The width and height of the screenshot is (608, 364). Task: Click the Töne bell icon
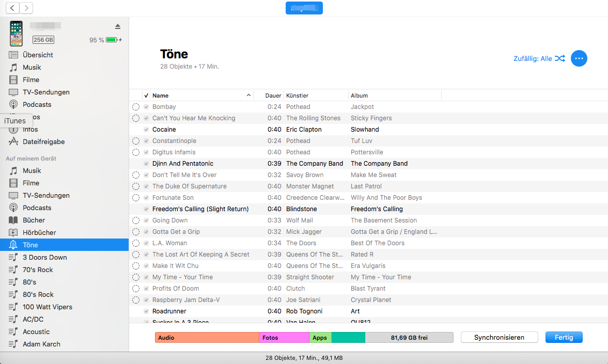(13, 245)
